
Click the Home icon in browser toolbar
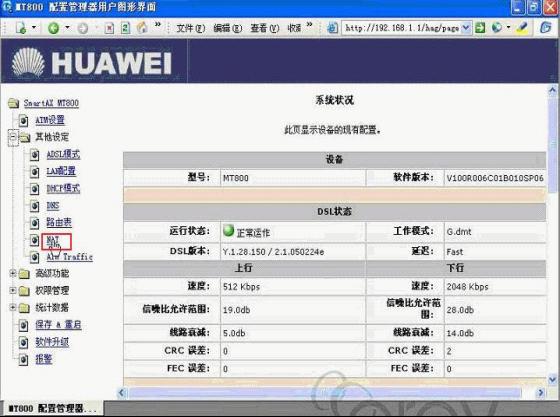(x=142, y=27)
